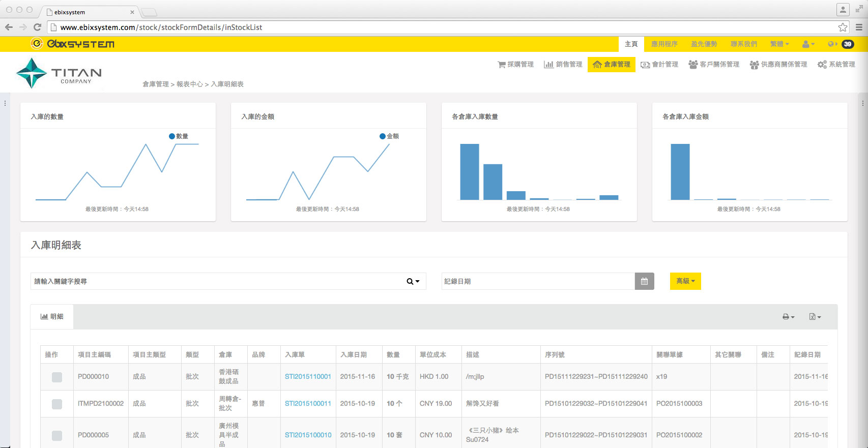
Task: Open link STI2015100010
Action: pyautogui.click(x=308, y=435)
